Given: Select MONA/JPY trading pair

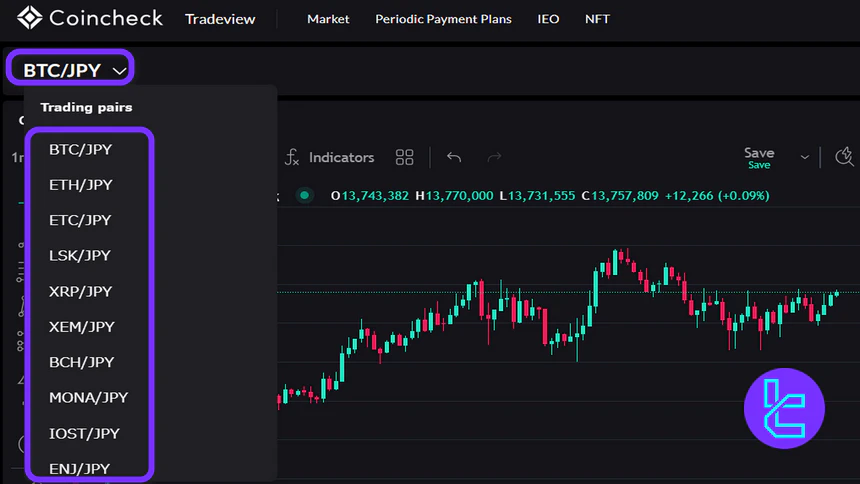Looking at the screenshot, I should point(88,397).
